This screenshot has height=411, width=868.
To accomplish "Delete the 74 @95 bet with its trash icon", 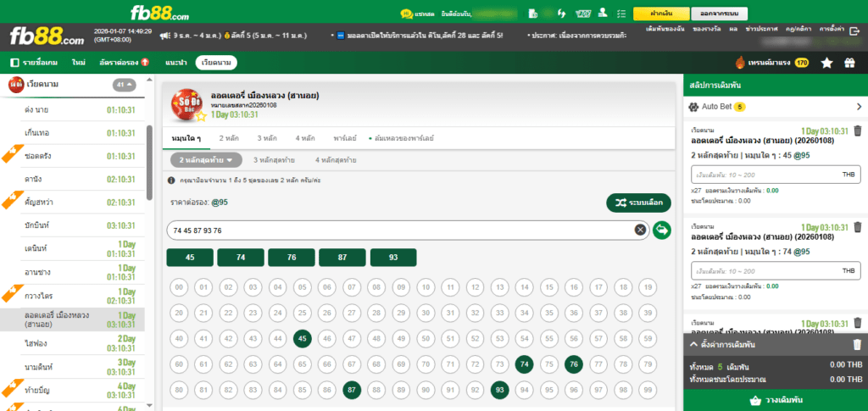I will tap(858, 227).
